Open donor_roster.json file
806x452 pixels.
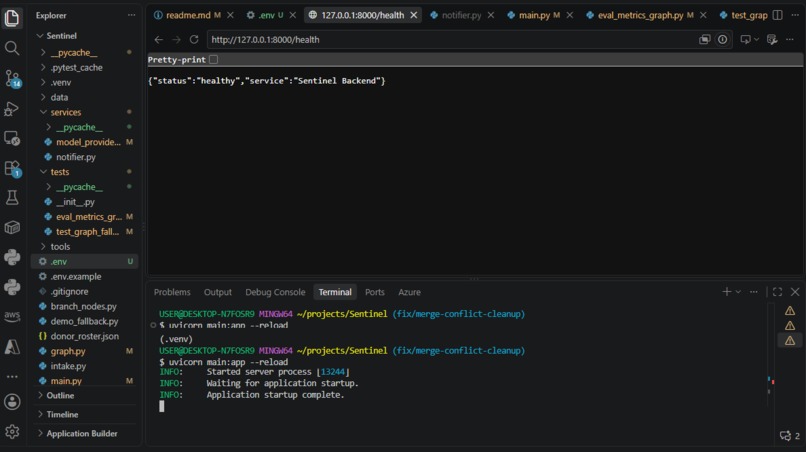85,336
